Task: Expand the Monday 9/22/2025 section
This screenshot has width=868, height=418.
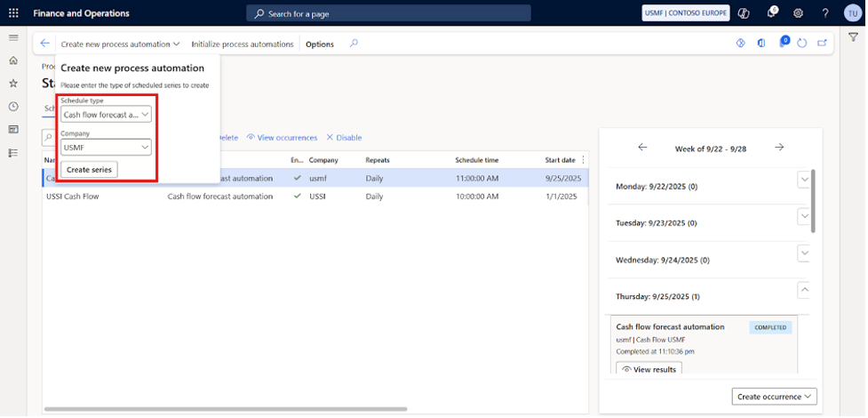Action: 804,180
